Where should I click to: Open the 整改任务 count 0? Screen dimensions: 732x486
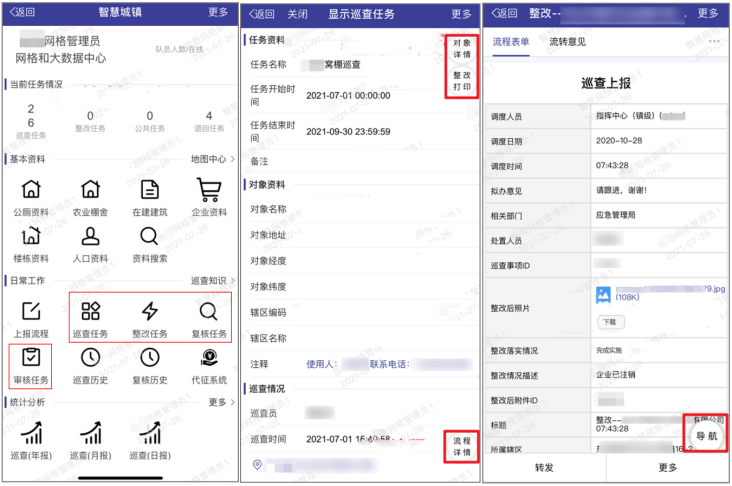(x=90, y=116)
